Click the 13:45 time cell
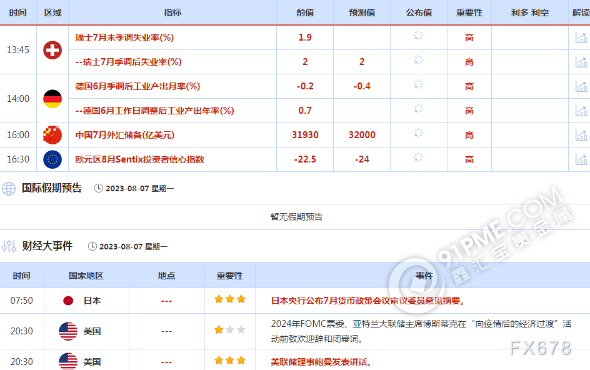The height and width of the screenshot is (370, 590). [x=18, y=50]
